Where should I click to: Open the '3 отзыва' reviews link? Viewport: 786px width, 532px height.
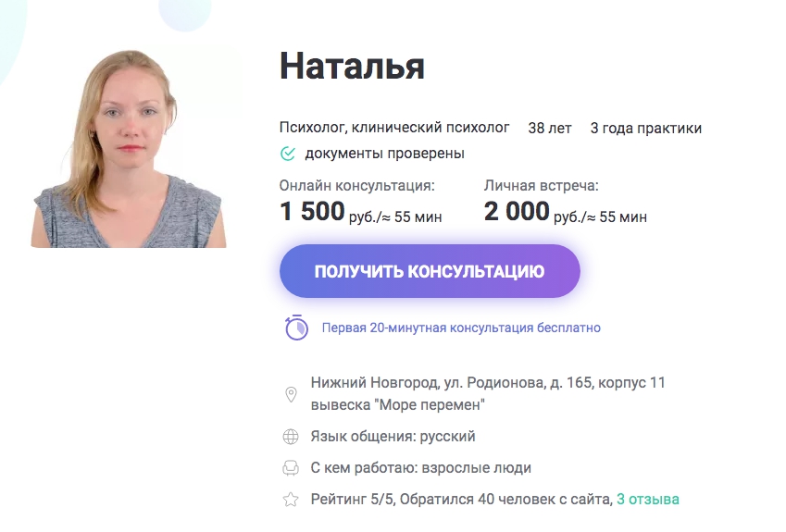pos(648,499)
